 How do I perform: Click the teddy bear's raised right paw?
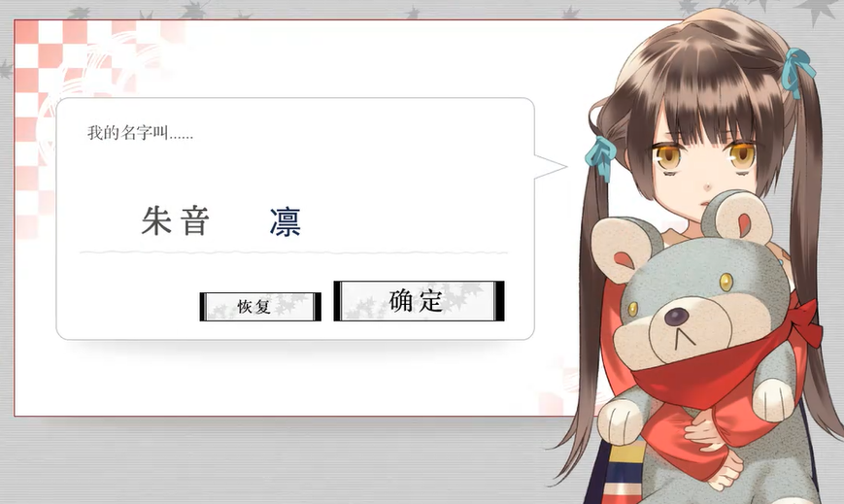(773, 399)
